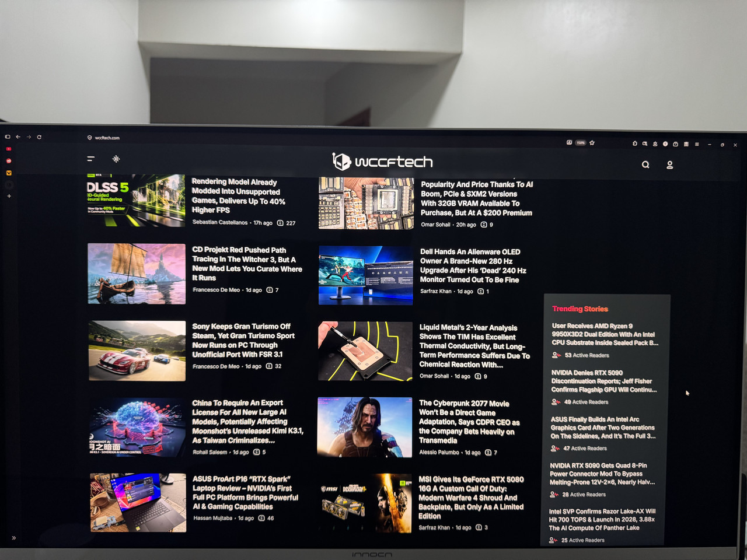Open the wccftech site search

pos(645,164)
